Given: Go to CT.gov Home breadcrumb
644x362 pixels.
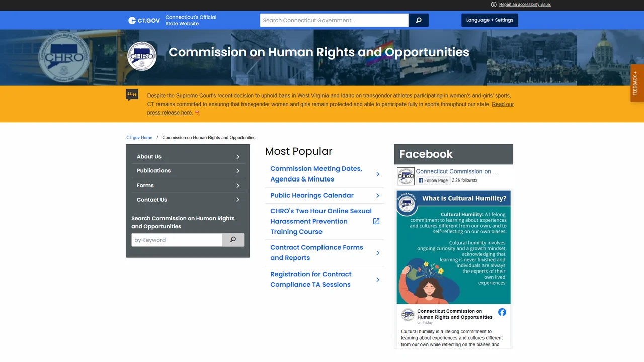Looking at the screenshot, I should pos(139,137).
